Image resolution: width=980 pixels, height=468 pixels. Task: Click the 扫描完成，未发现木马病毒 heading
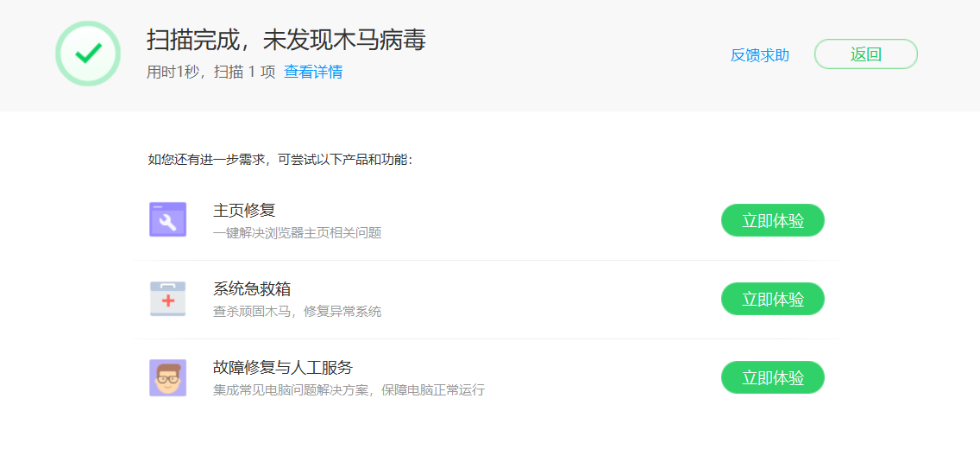pyautogui.click(x=286, y=41)
